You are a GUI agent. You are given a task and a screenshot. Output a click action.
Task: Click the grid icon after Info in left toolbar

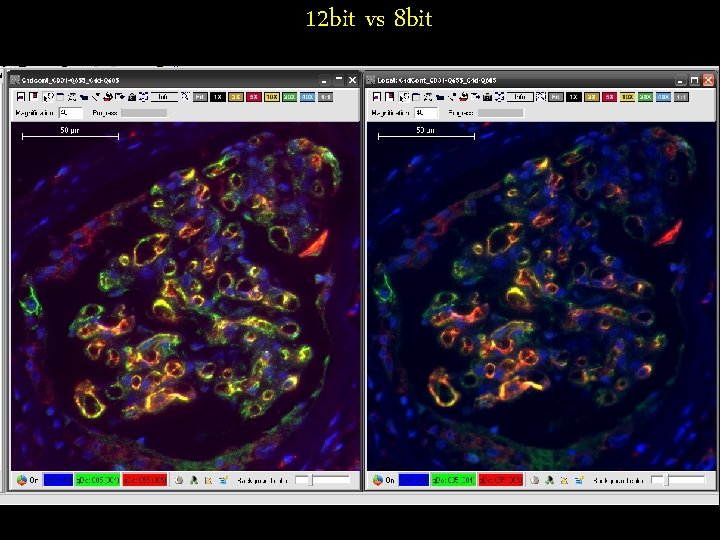pos(186,97)
